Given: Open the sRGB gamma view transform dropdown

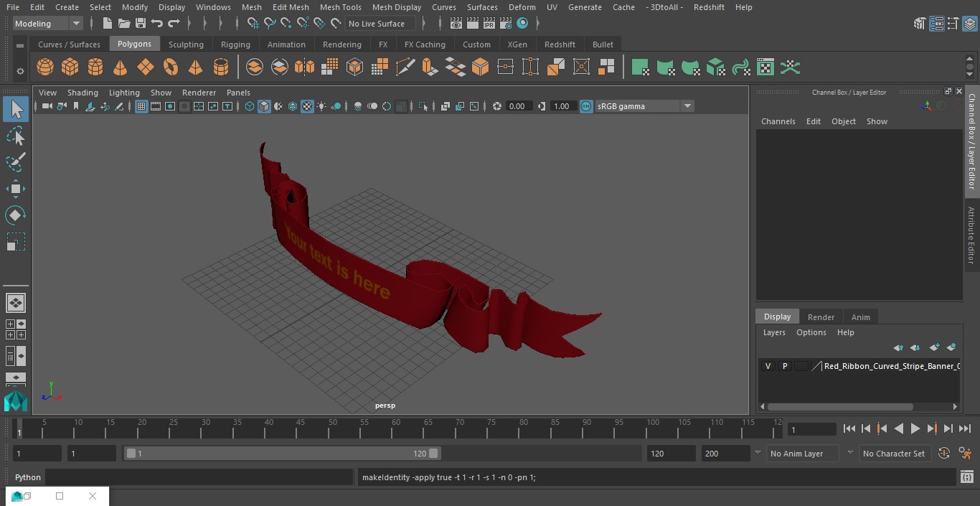Looking at the screenshot, I should pyautogui.click(x=644, y=106).
